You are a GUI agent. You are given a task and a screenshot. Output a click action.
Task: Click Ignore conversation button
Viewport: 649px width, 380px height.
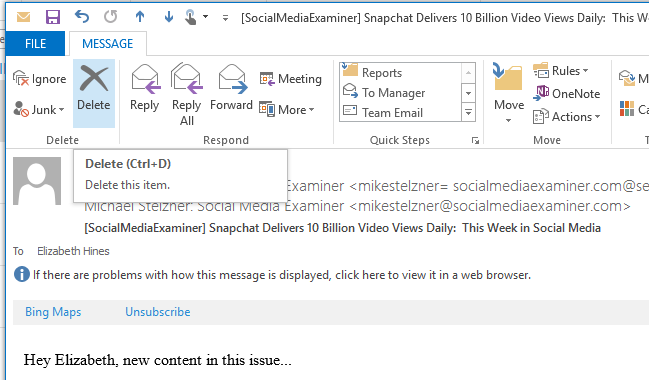[40, 79]
